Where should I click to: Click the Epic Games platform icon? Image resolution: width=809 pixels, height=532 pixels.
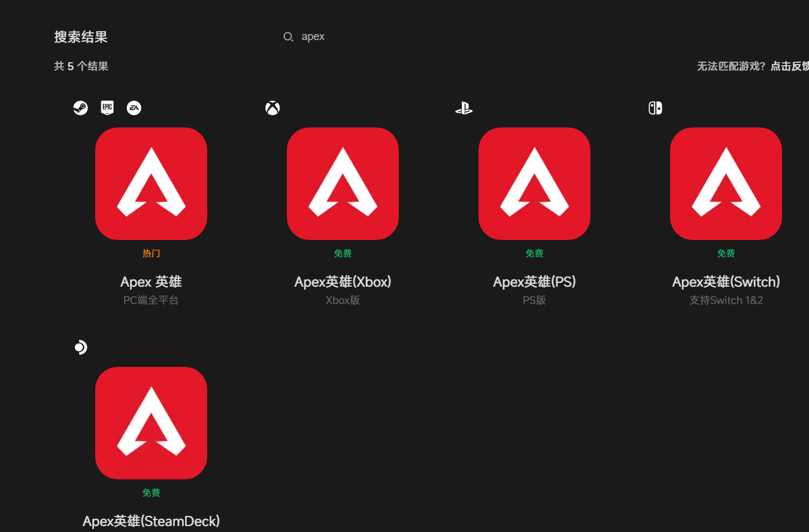pos(107,108)
